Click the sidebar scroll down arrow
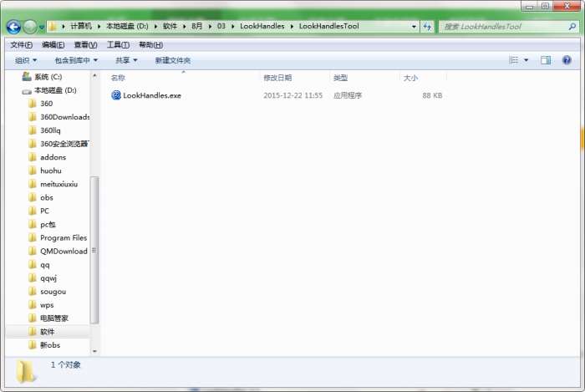The width and height of the screenshot is (585, 392). (x=94, y=351)
